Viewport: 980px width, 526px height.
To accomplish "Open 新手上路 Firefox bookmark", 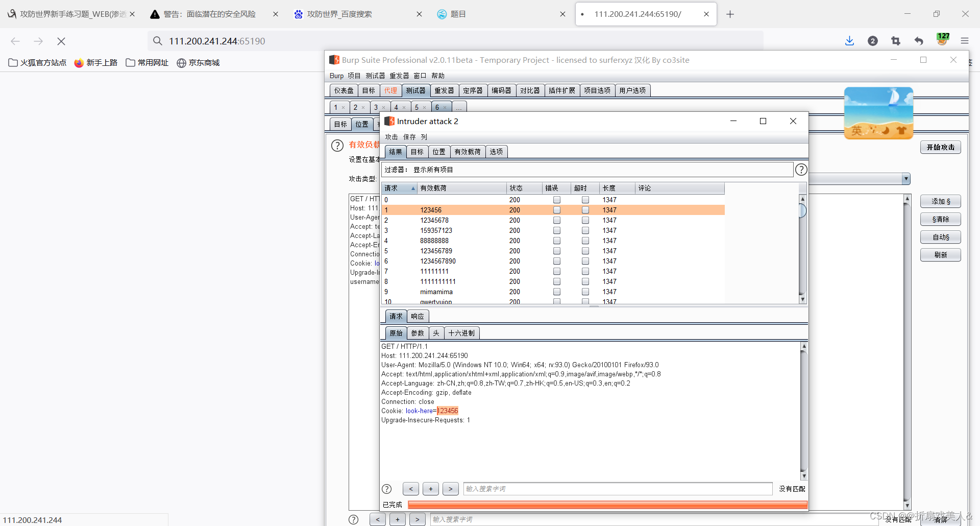I will 96,63.
